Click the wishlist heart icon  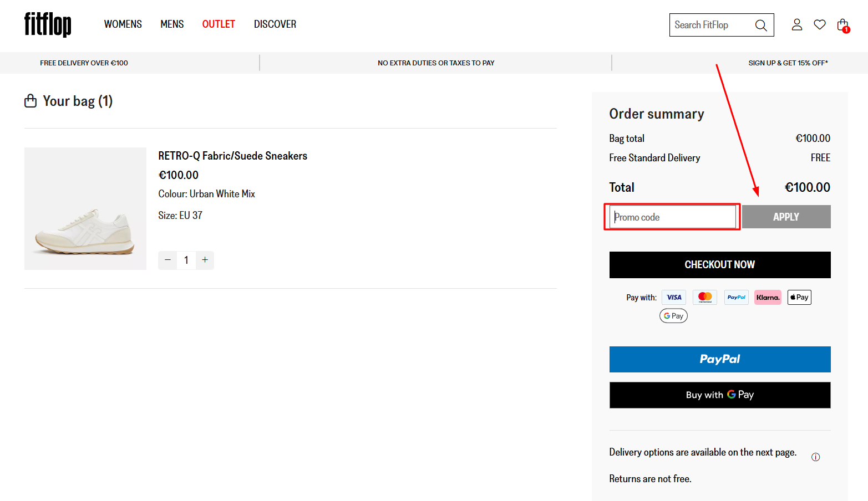(x=820, y=24)
